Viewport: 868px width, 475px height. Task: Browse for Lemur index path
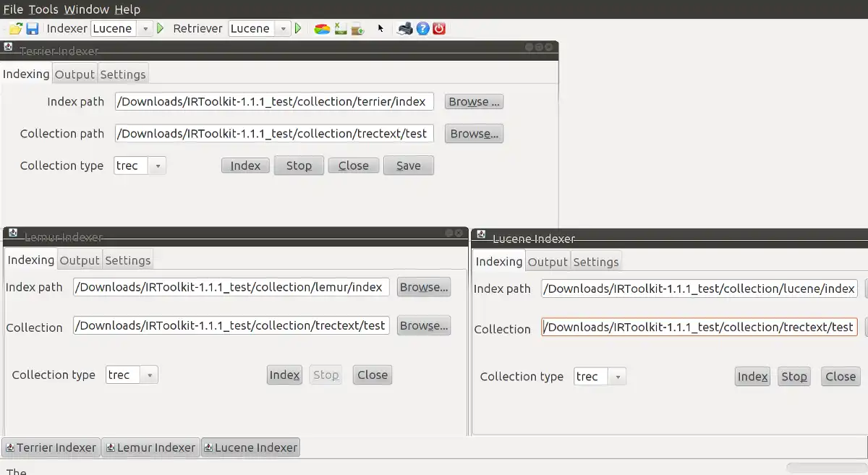(424, 287)
